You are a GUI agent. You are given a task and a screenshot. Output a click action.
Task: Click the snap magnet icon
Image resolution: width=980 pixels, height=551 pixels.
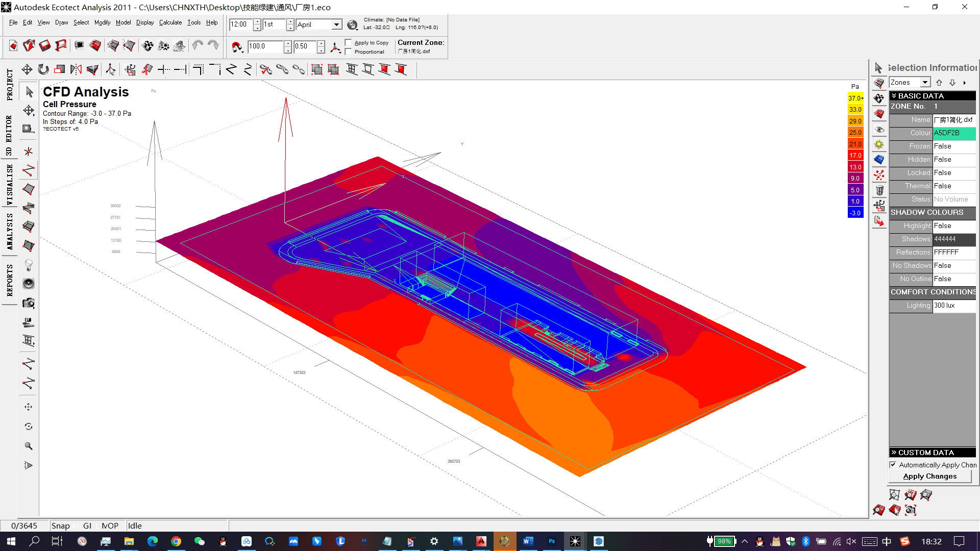(237, 47)
